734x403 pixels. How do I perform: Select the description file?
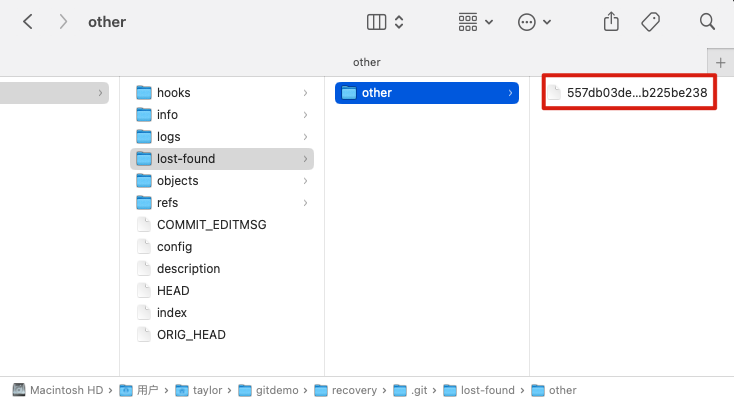point(222,269)
